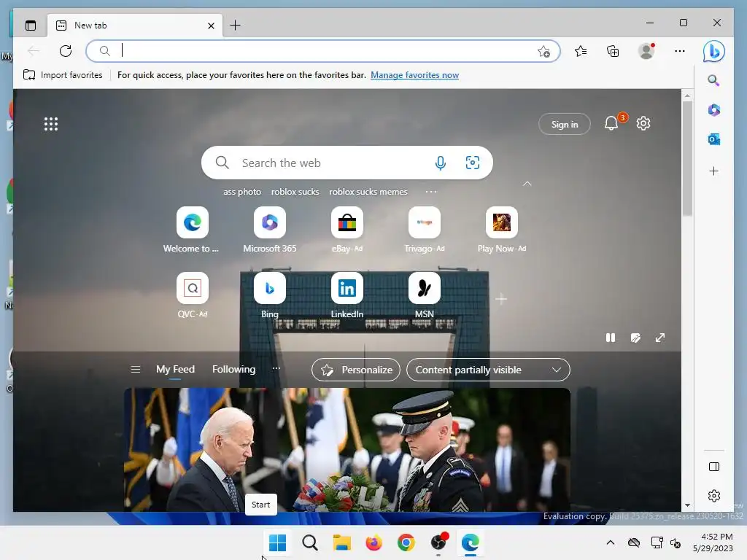The width and height of the screenshot is (747, 560).
Task: Expand the background to full view
Action: [659, 338]
